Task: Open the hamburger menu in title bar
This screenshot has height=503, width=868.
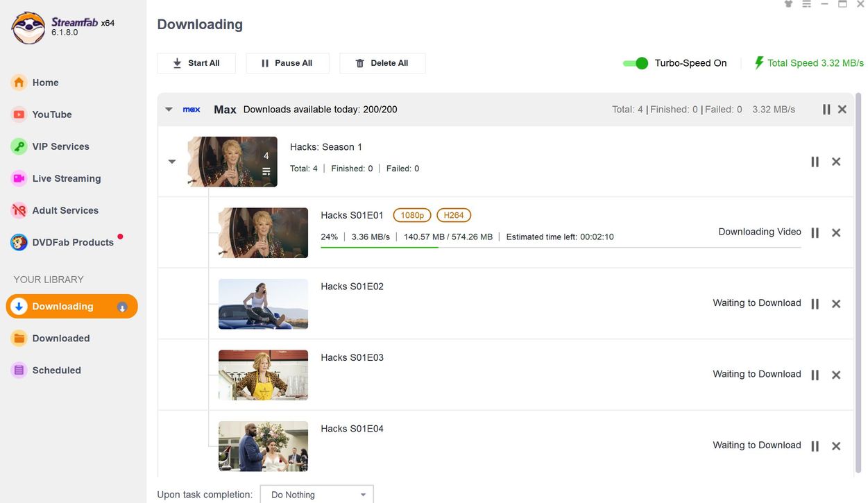Action: pyautogui.click(x=806, y=4)
